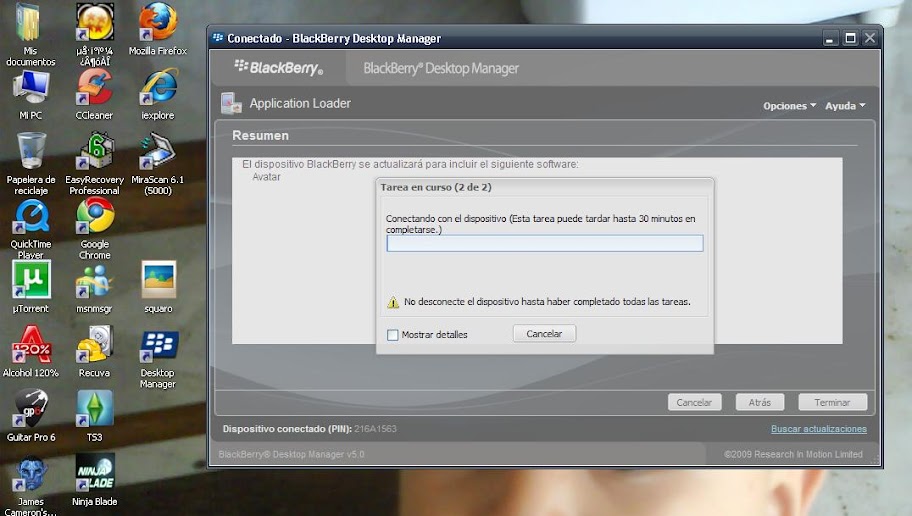Image resolution: width=912 pixels, height=516 pixels.
Task: Minimize the BlackBerry Desktop Manager window
Action: coord(830,38)
